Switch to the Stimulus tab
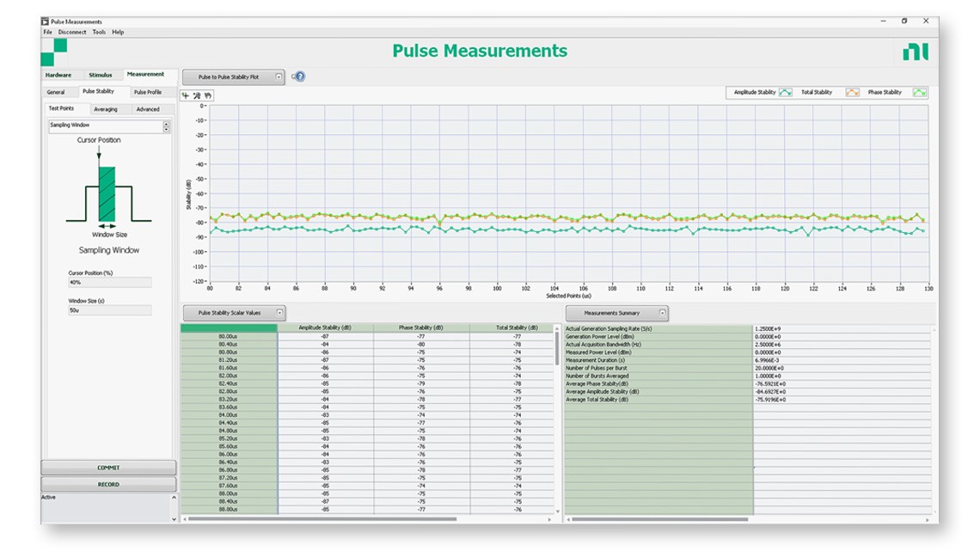980x551 pixels. pos(100,75)
